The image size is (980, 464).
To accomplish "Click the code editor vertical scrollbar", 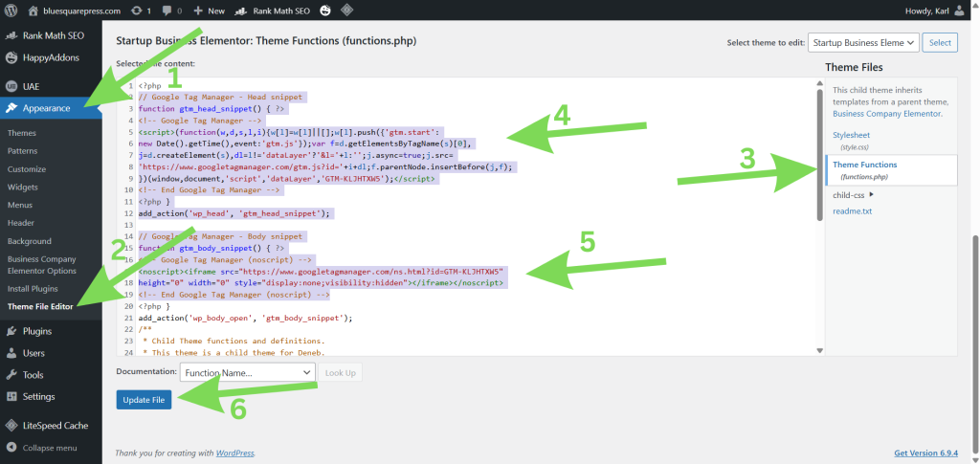I will tap(818, 153).
